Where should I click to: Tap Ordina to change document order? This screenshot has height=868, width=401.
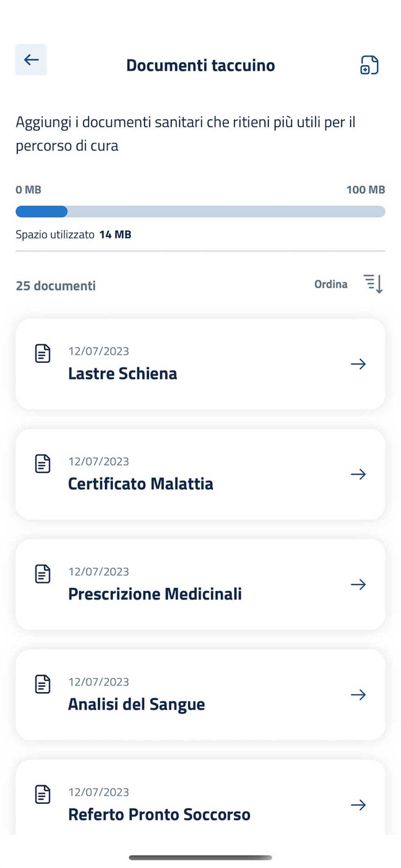pos(330,284)
